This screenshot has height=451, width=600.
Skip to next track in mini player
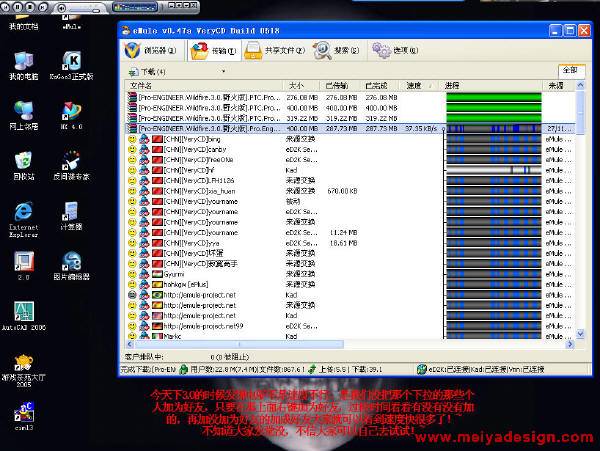click(x=43, y=7)
